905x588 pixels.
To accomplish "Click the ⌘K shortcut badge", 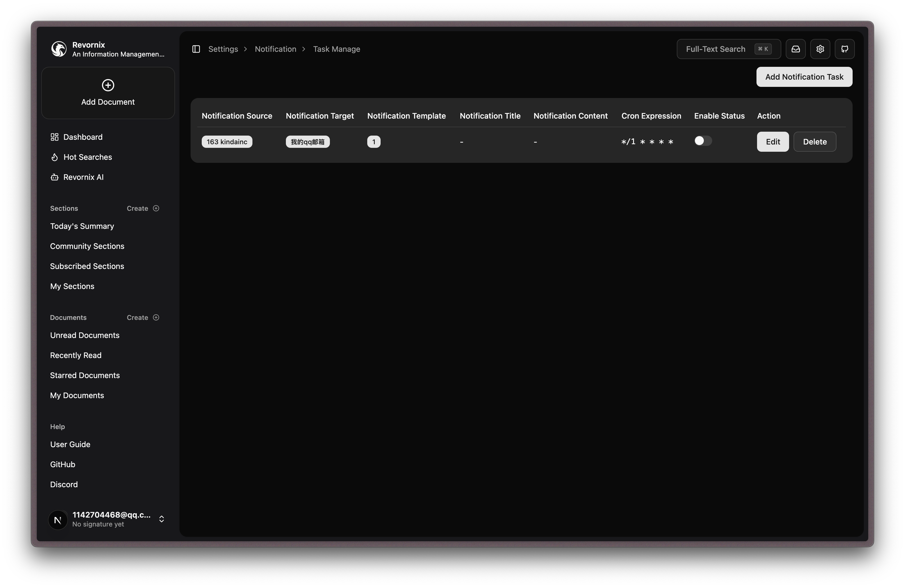I will [763, 49].
